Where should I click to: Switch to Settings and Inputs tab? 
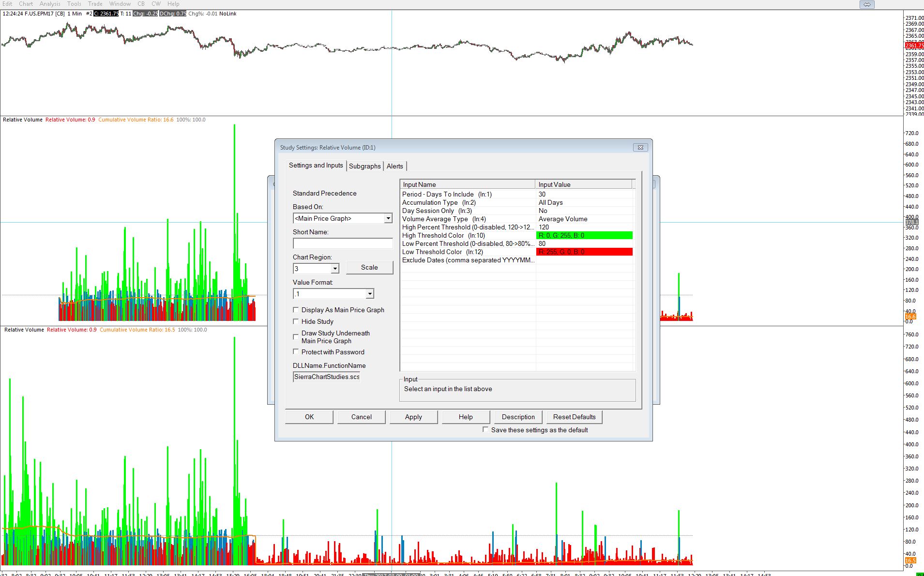pyautogui.click(x=316, y=166)
